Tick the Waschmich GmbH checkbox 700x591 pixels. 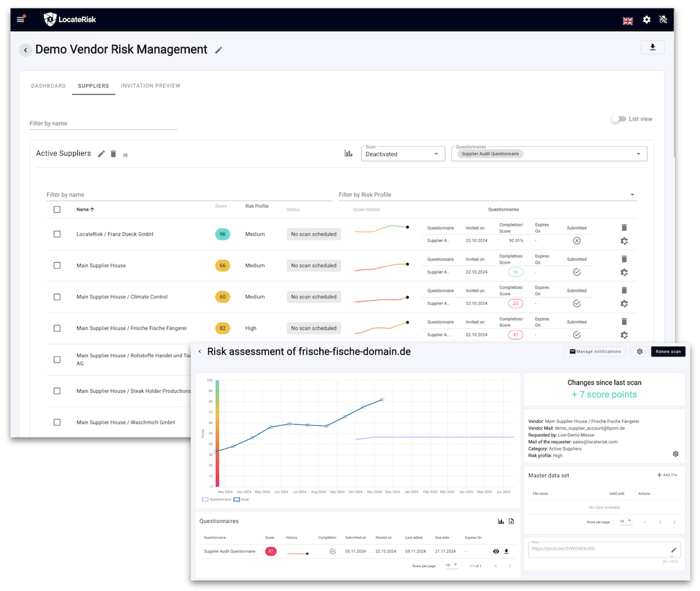pos(57,422)
